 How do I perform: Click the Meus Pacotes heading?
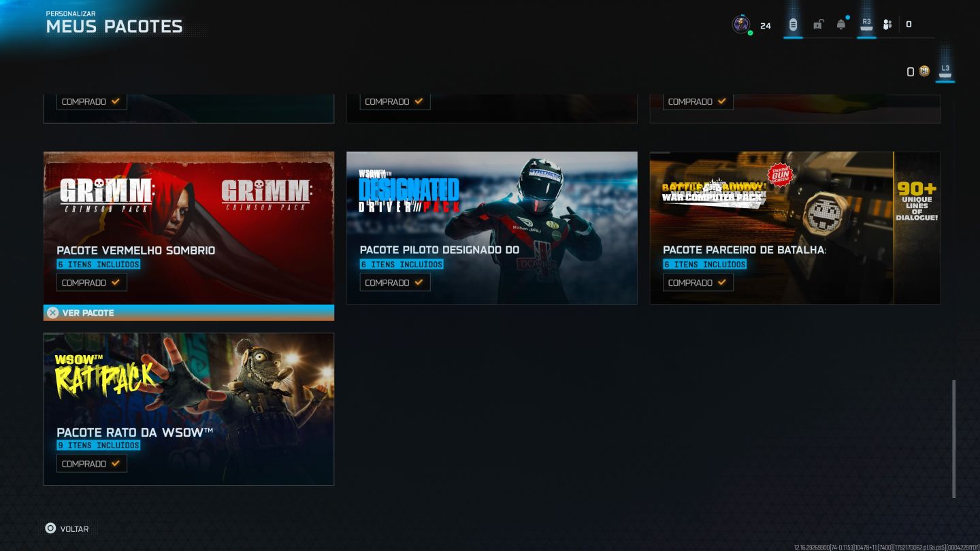114,27
